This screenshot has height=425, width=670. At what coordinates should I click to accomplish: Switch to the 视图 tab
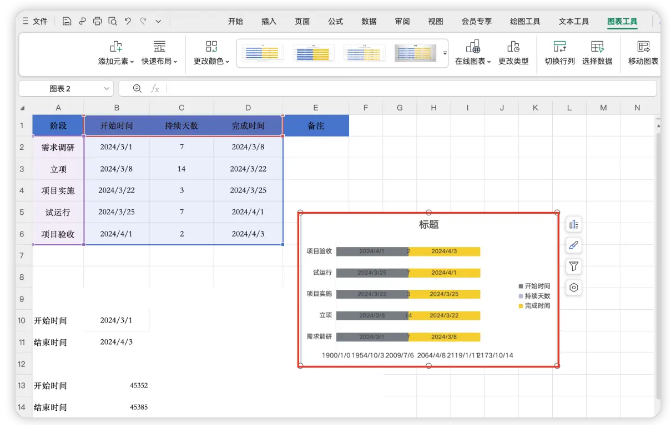[x=435, y=21]
